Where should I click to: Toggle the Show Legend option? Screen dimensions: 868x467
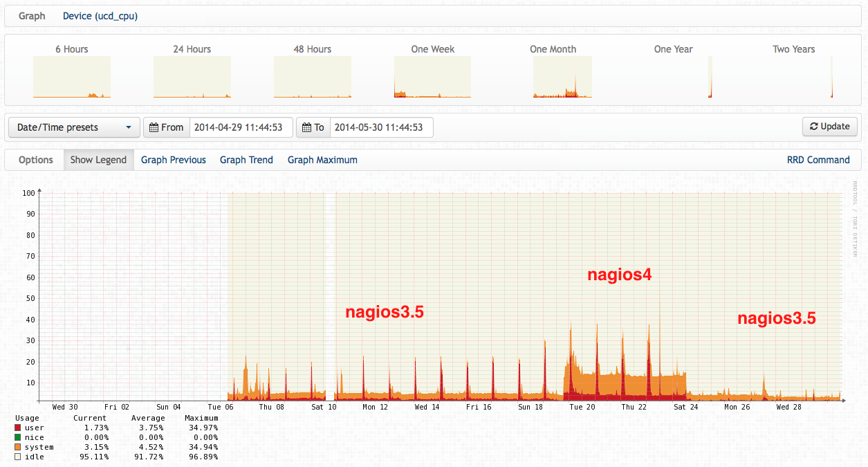click(98, 160)
